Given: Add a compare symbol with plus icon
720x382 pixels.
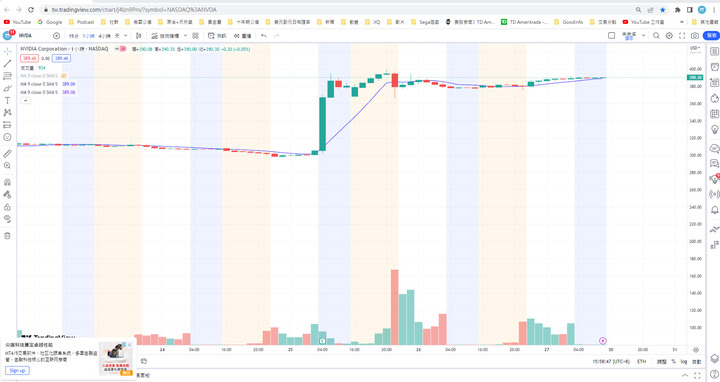Looking at the screenshot, I should [x=56, y=35].
